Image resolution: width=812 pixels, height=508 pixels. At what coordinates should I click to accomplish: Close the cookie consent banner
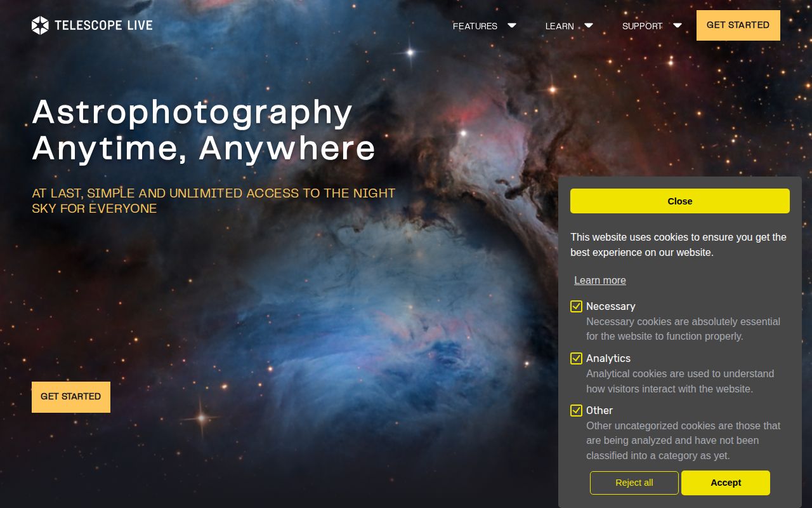679,201
